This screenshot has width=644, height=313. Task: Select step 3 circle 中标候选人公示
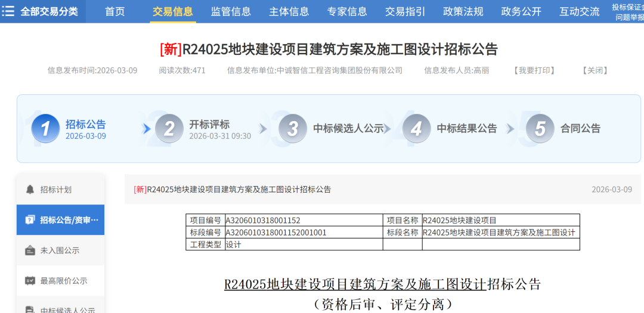point(293,129)
